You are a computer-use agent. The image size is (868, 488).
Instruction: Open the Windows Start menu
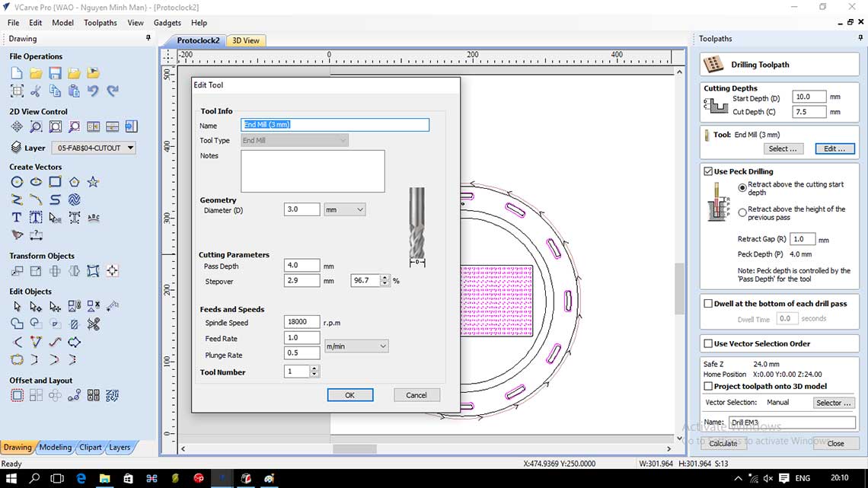point(11,478)
